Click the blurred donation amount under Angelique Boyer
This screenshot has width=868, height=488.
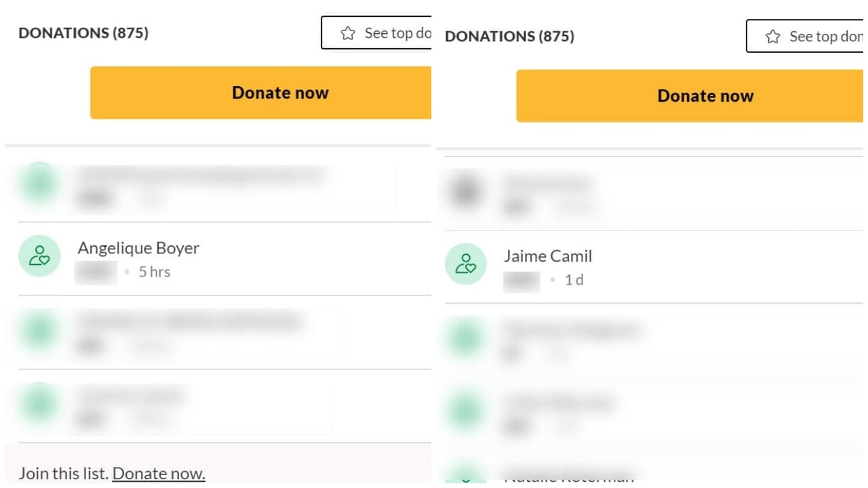(x=96, y=272)
